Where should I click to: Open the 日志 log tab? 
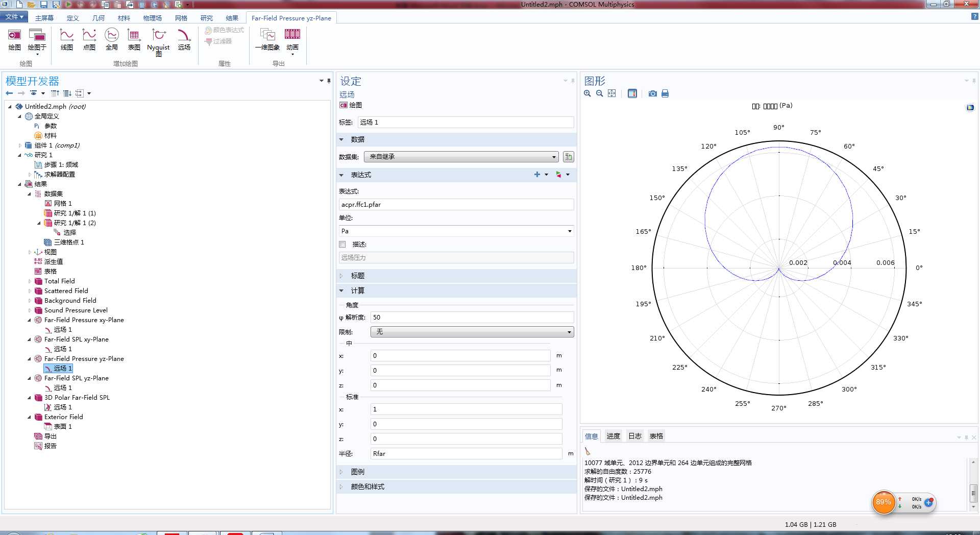pyautogui.click(x=635, y=436)
